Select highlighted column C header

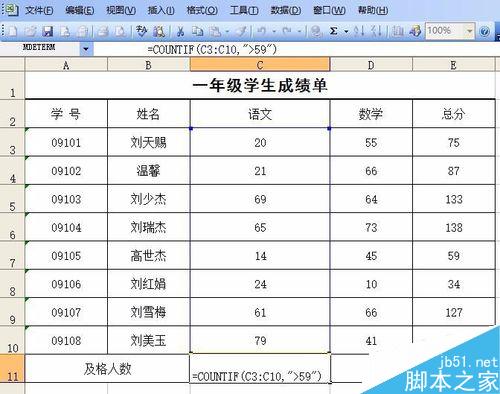pos(260,65)
